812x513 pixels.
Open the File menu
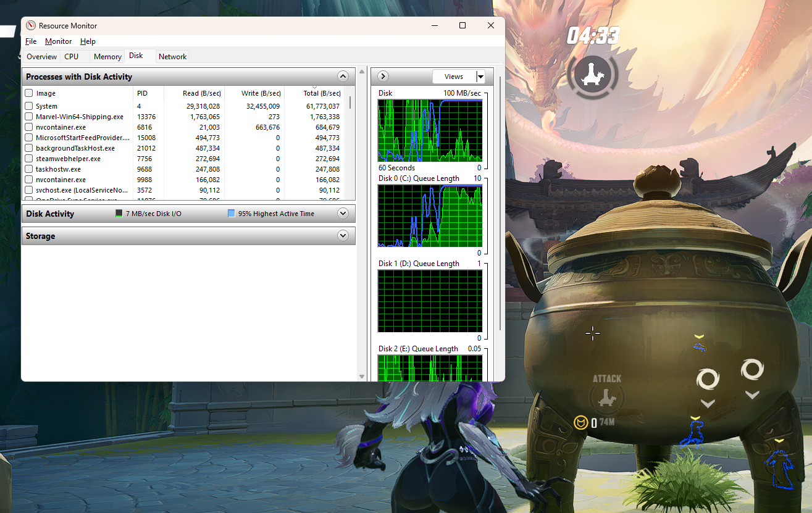(31, 41)
